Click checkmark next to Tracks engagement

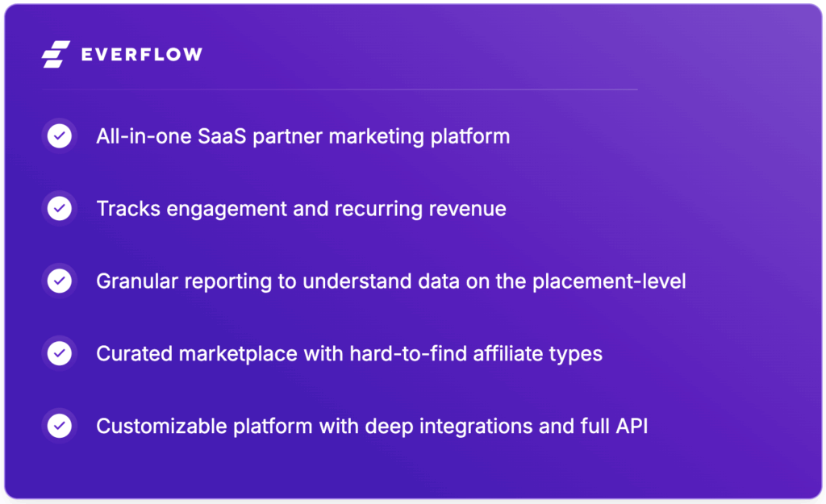pyautogui.click(x=59, y=209)
